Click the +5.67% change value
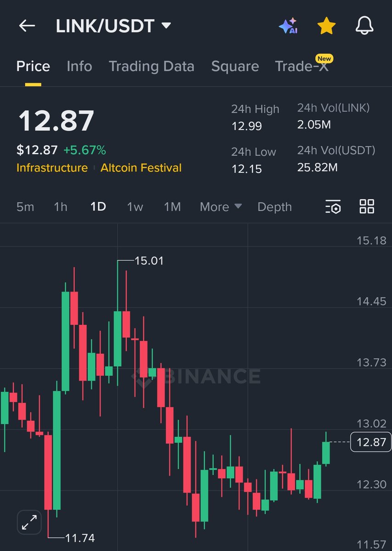The image size is (392, 551). pyautogui.click(x=84, y=150)
